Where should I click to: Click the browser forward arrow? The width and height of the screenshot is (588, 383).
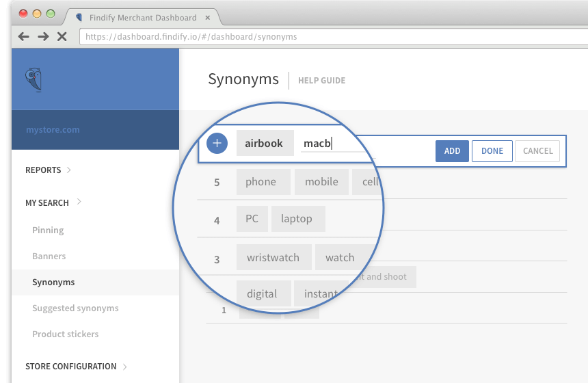43,37
